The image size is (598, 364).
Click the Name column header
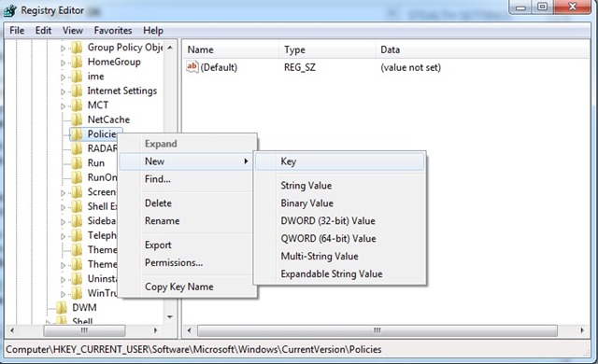coord(231,49)
